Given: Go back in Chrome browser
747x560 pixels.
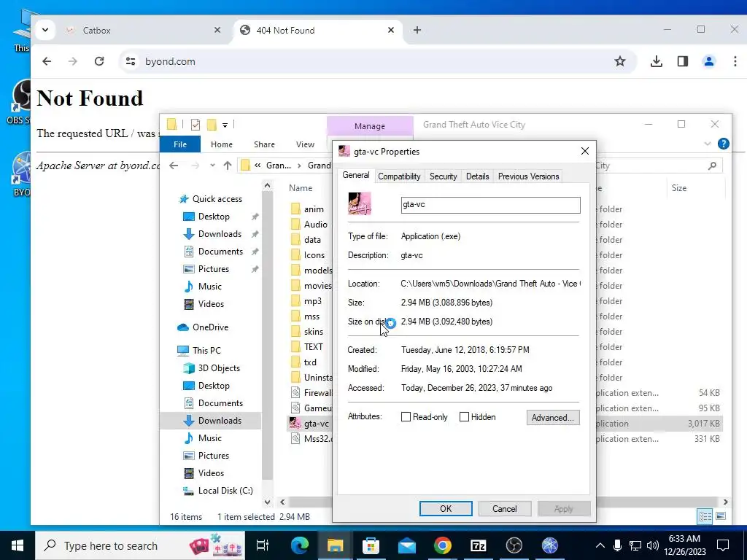Looking at the screenshot, I should [x=47, y=61].
